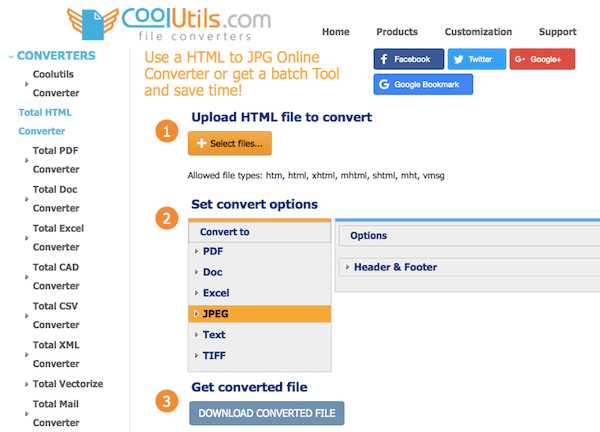Download the converted file
The height and width of the screenshot is (432, 600).
click(x=267, y=413)
